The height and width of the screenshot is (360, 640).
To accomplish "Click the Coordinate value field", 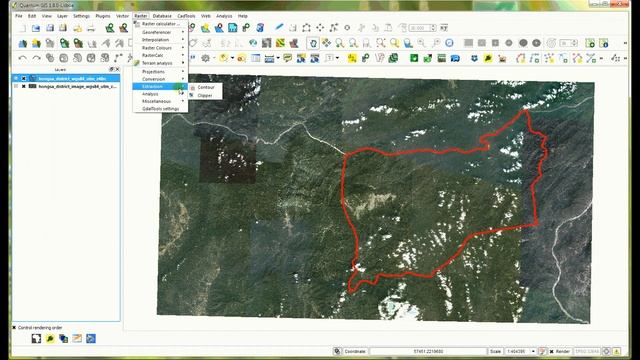I will point(428,351).
